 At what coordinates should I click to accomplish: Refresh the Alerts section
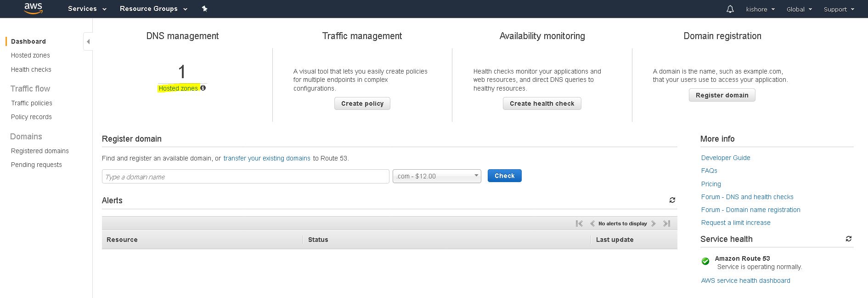click(672, 200)
